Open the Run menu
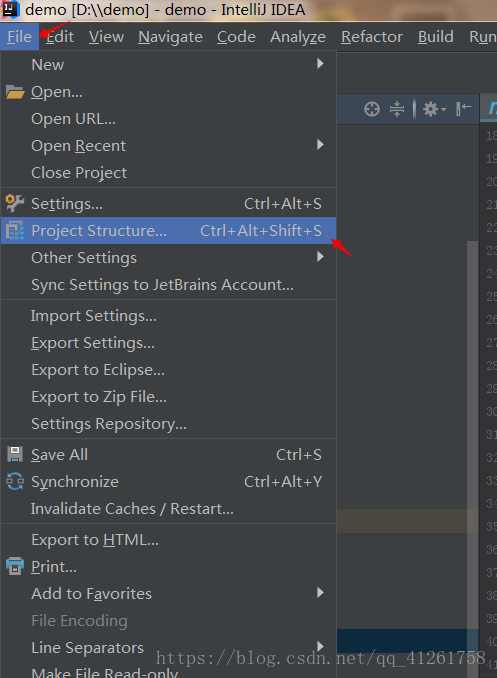This screenshot has width=497, height=678. pyautogui.click(x=483, y=37)
